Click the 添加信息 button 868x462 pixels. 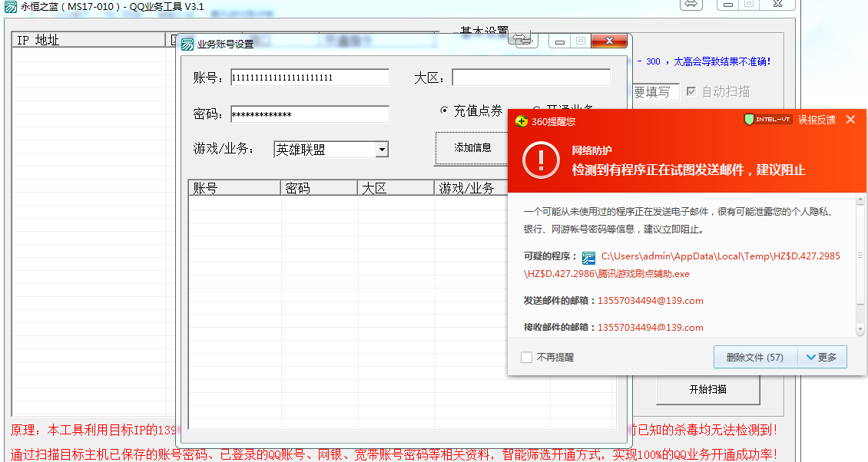tap(472, 147)
